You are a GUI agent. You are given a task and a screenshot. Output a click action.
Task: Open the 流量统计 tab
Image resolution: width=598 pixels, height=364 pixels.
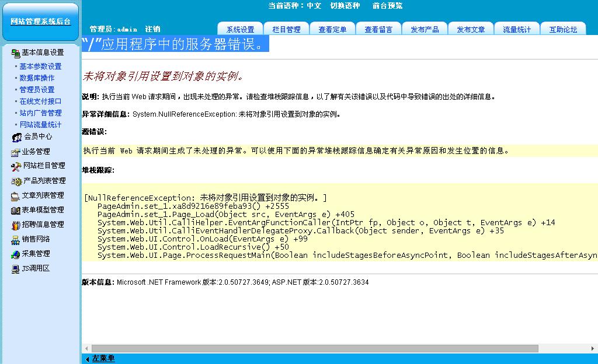tap(517, 29)
